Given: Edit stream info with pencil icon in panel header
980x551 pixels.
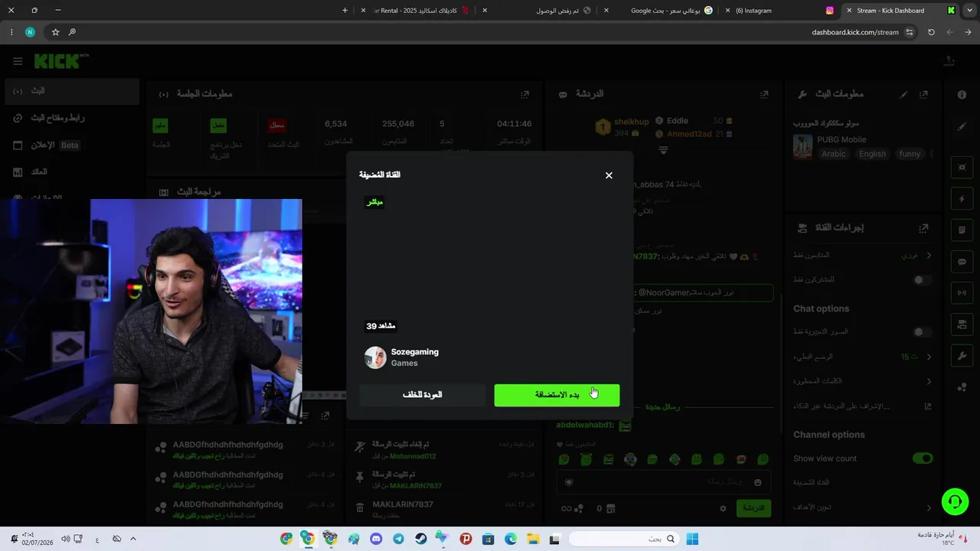Looking at the screenshot, I should pyautogui.click(x=903, y=94).
